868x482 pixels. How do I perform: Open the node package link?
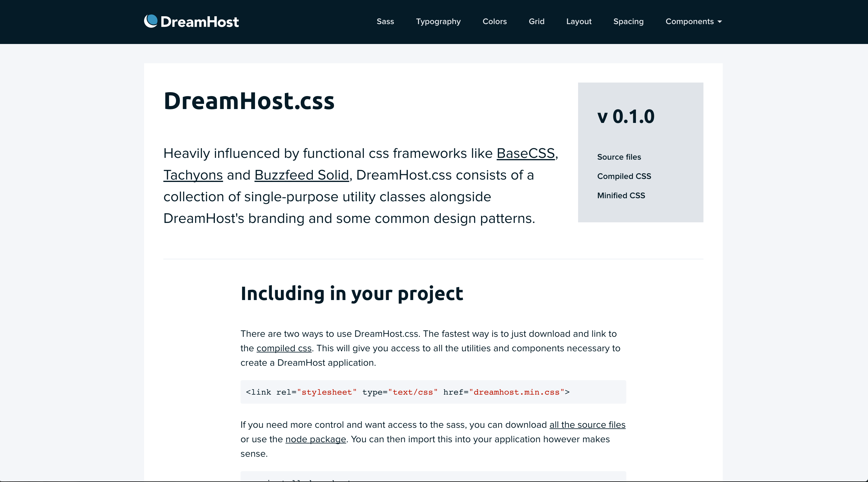(315, 439)
